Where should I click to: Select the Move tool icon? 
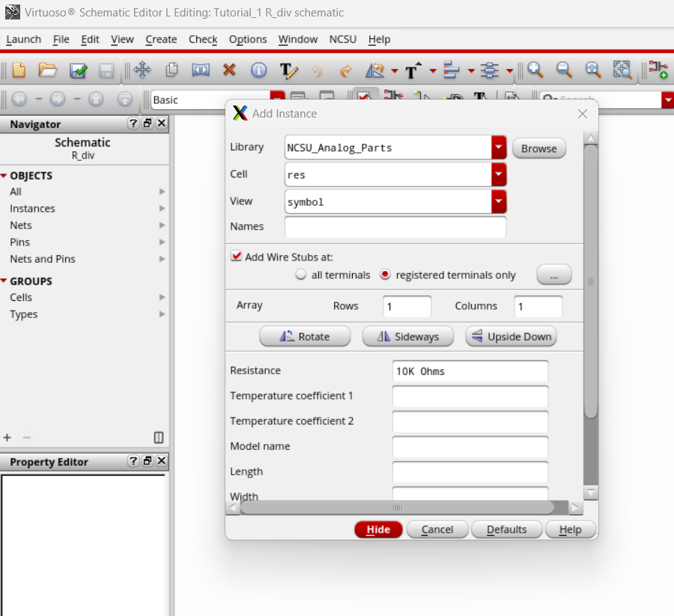coord(142,70)
